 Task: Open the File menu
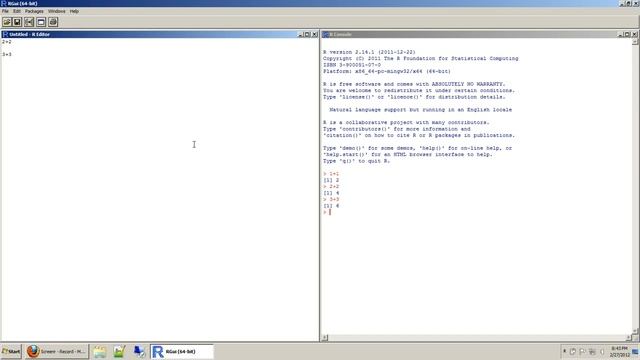5,11
